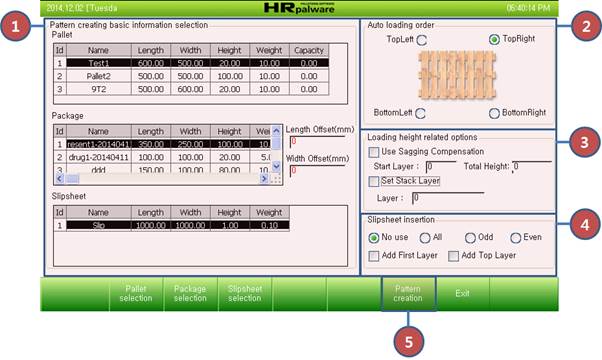Check Add First Layer option

coord(374,256)
